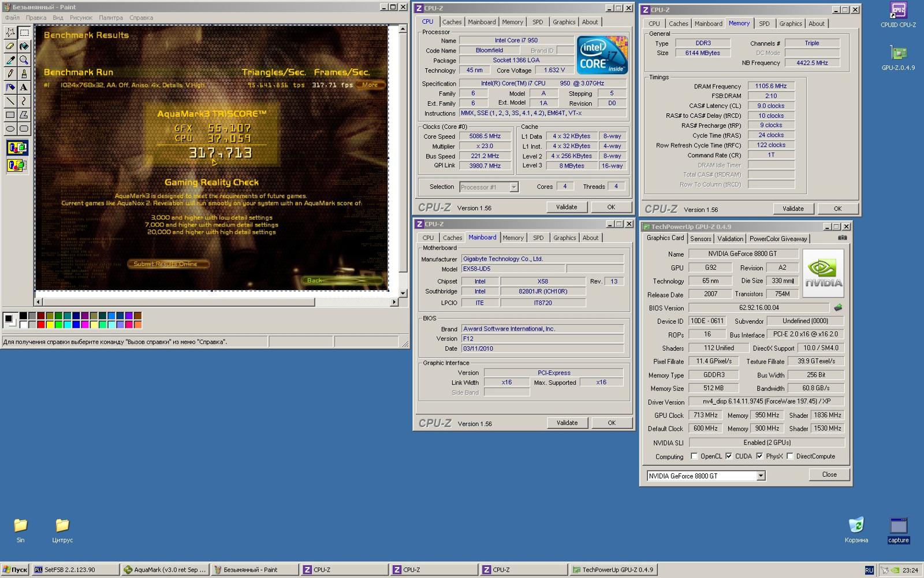Screen dimensions: 924x578
Task: Choose the Fill With Color bucket tool
Action: pyautogui.click(x=24, y=46)
